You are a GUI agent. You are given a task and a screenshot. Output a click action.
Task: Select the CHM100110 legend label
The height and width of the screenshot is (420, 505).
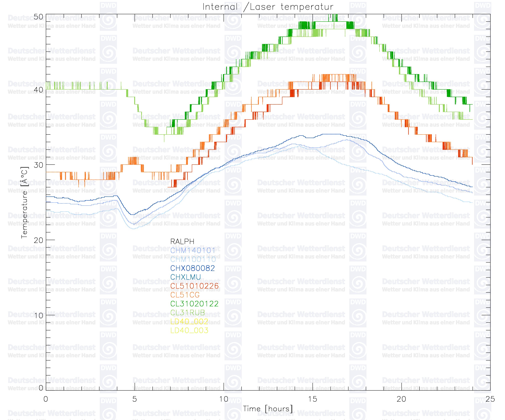coord(193,259)
